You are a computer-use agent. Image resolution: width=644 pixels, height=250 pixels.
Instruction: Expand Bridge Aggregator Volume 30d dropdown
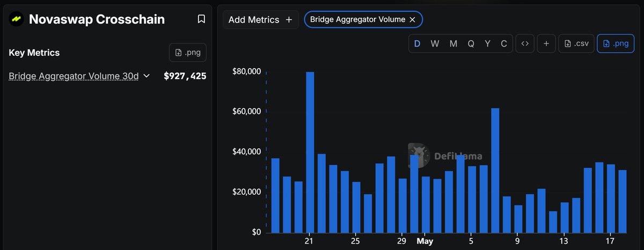point(147,76)
